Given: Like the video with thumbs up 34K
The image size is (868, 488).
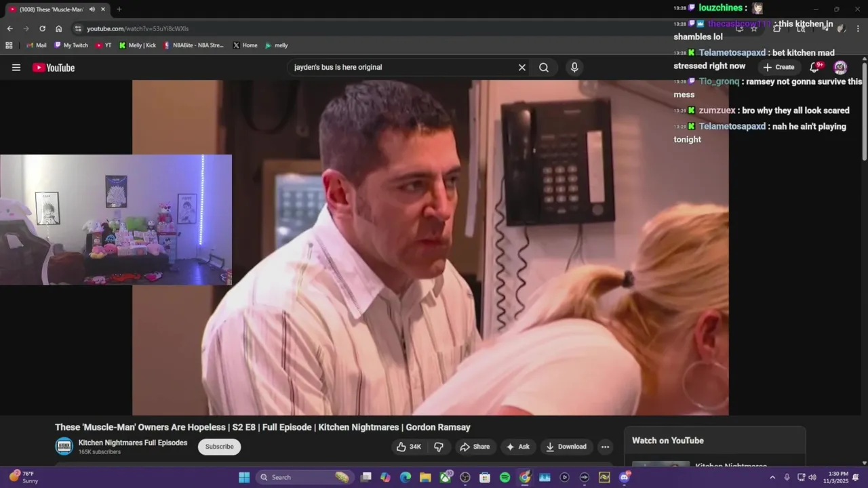Looking at the screenshot, I should (409, 447).
